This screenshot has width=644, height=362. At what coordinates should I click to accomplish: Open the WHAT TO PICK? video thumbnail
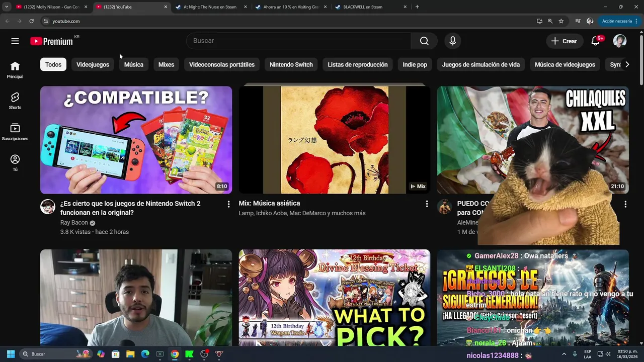[335, 298]
